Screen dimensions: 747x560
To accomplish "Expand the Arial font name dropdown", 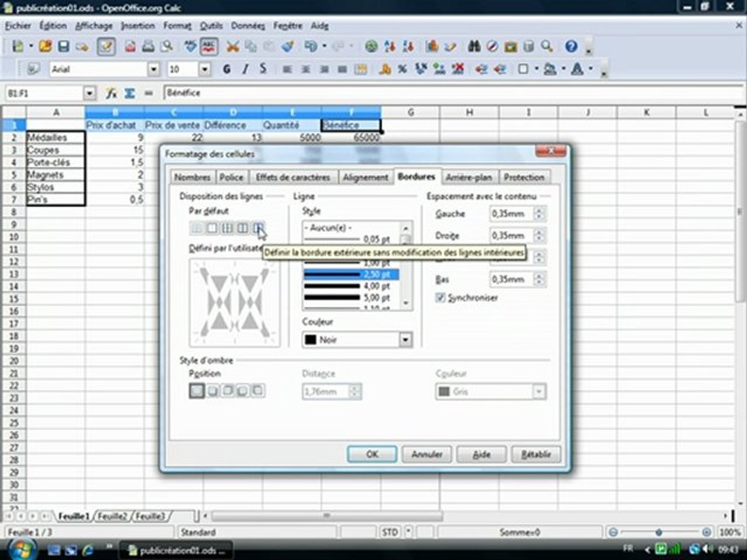I will pyautogui.click(x=154, y=69).
